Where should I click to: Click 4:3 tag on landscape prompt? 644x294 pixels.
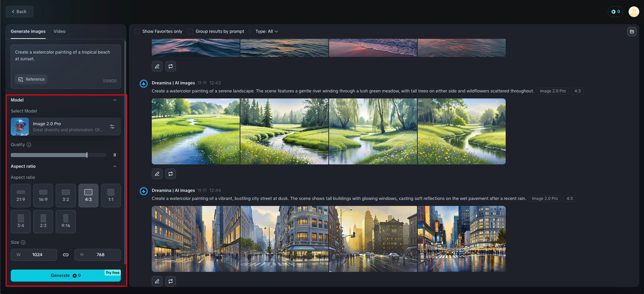coord(578,91)
